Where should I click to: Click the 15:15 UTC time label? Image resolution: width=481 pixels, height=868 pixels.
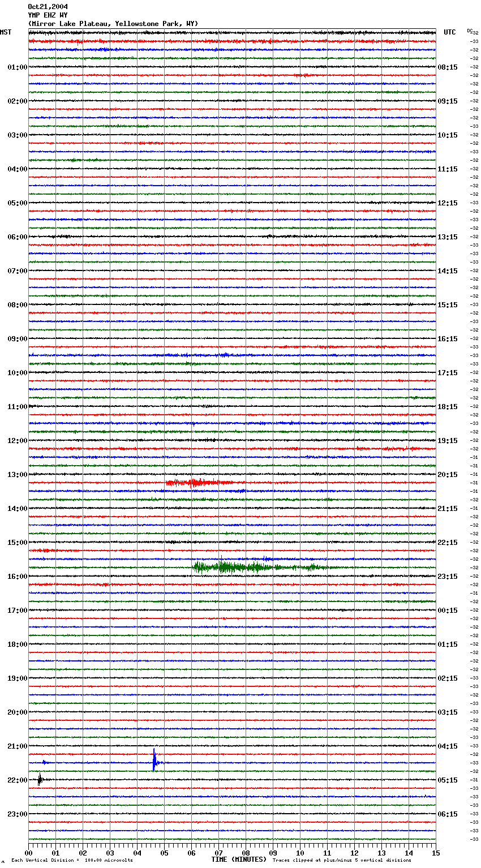pos(448,305)
